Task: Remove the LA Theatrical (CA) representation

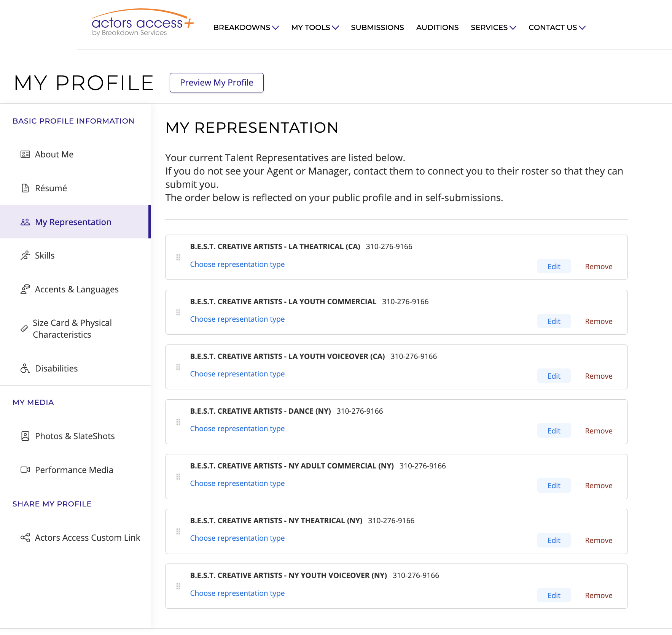Action: click(599, 267)
